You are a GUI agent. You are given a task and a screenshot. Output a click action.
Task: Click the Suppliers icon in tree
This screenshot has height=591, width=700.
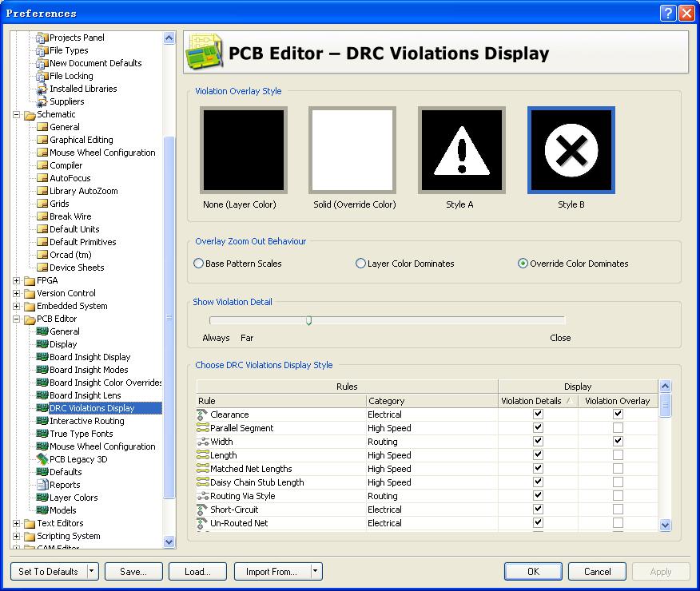42,101
